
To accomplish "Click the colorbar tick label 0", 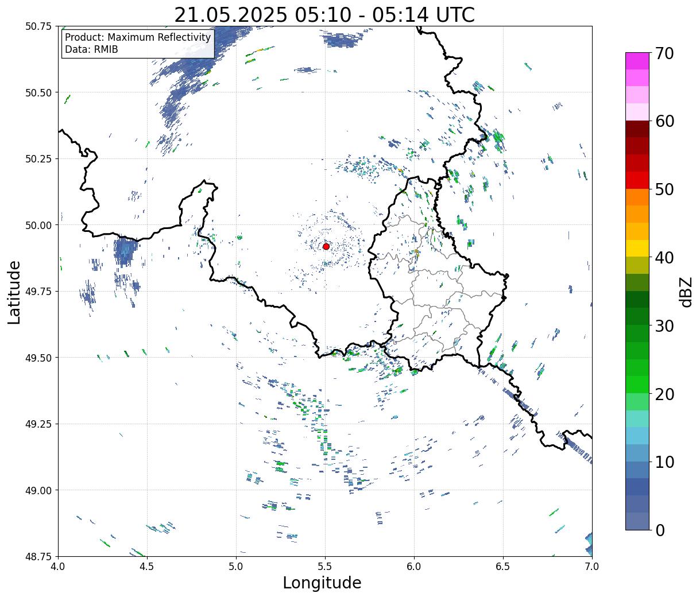I will coord(660,530).
